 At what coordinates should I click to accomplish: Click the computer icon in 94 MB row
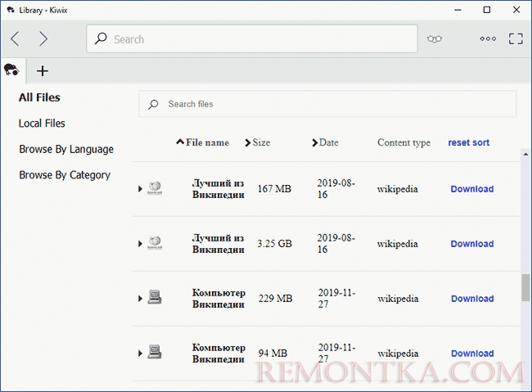(155, 352)
